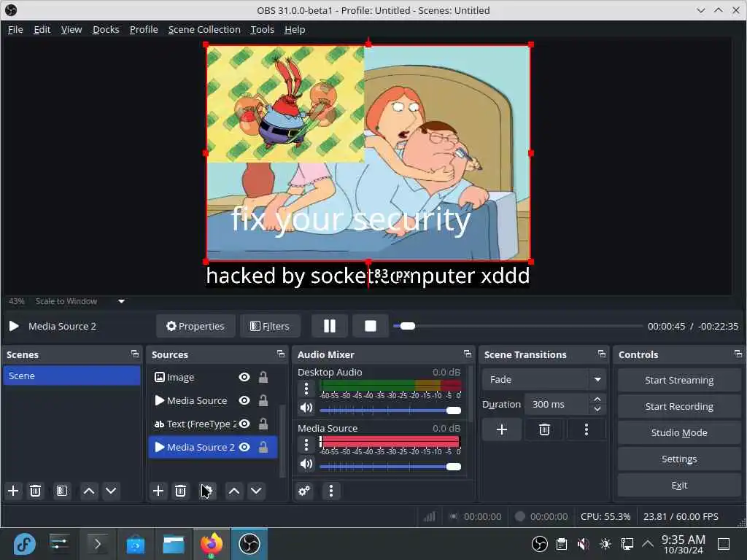Toggle visibility of Media Source
747x560 pixels.
pos(244,400)
